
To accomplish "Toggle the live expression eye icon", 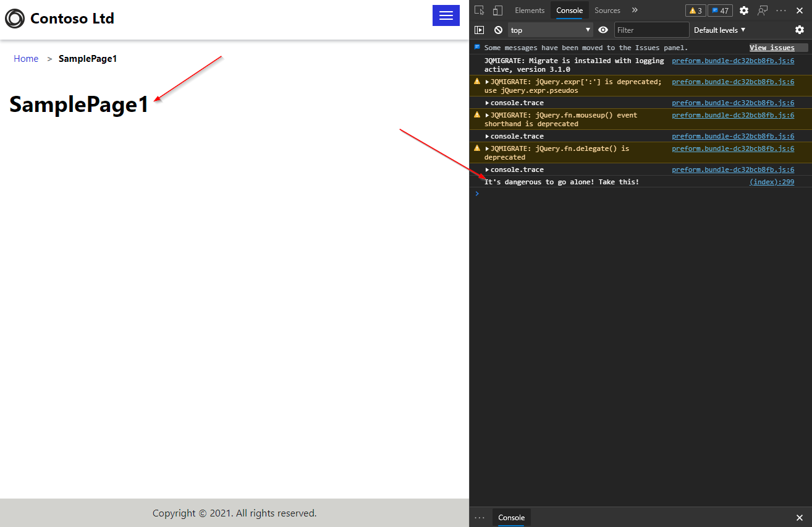I will (x=603, y=30).
